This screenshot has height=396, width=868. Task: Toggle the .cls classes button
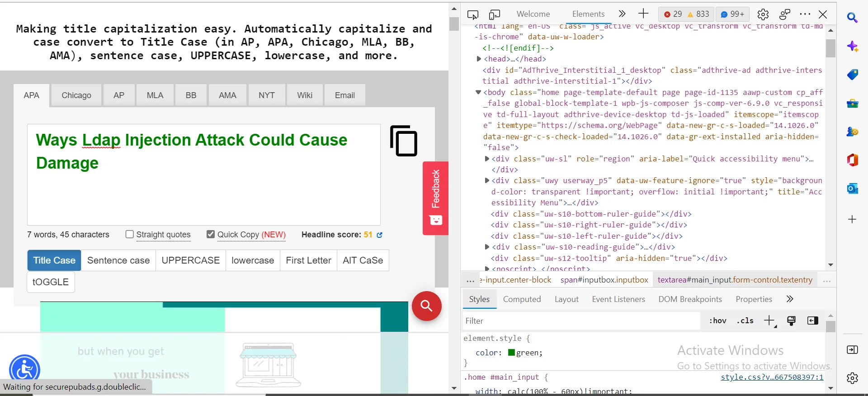click(745, 321)
